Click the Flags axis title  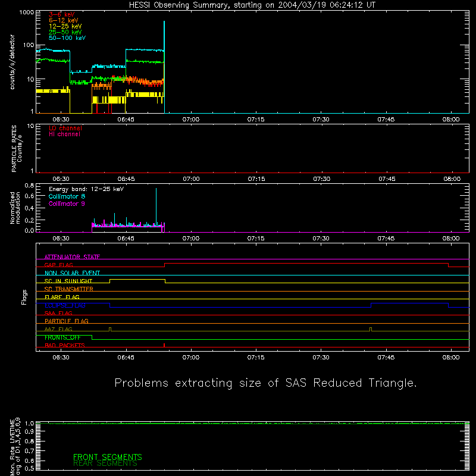(24, 297)
